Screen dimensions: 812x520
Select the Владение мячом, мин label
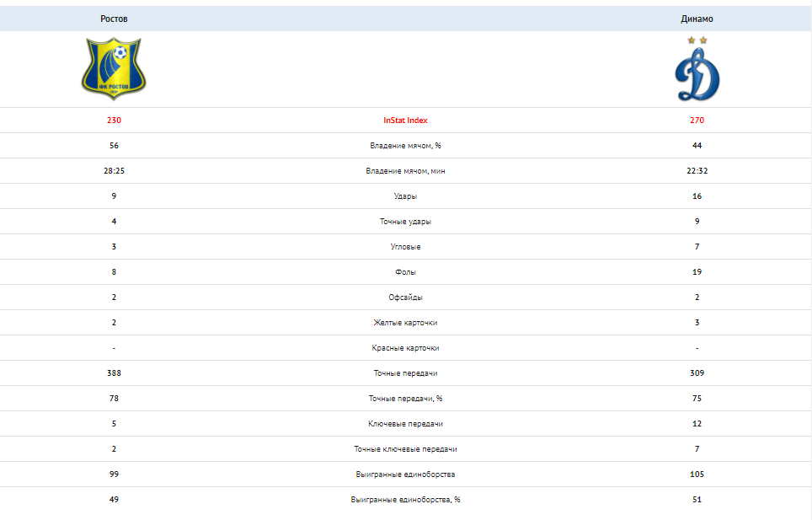(405, 171)
